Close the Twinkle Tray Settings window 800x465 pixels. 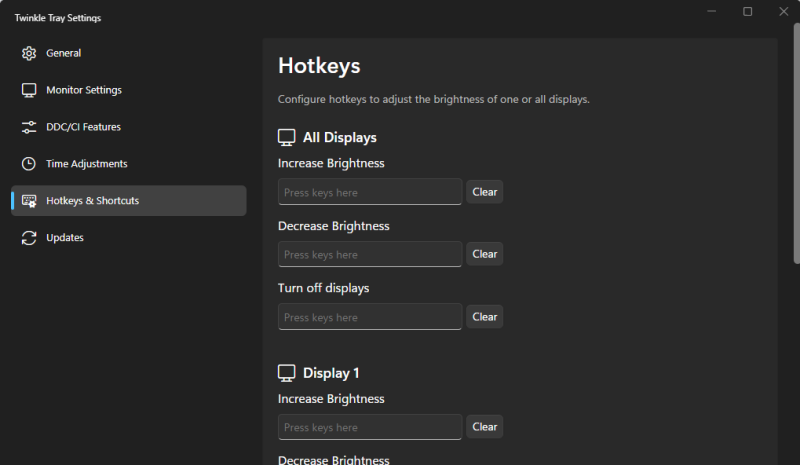click(x=784, y=11)
